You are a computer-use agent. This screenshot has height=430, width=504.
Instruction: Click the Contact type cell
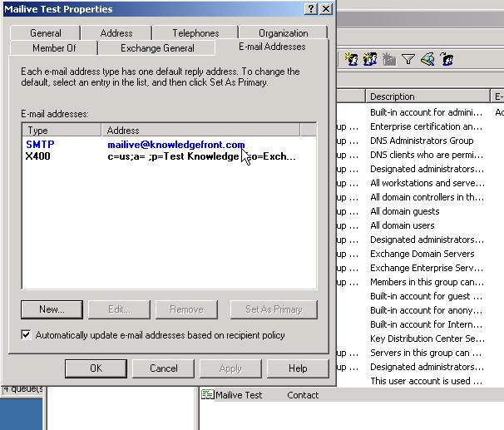(303, 394)
